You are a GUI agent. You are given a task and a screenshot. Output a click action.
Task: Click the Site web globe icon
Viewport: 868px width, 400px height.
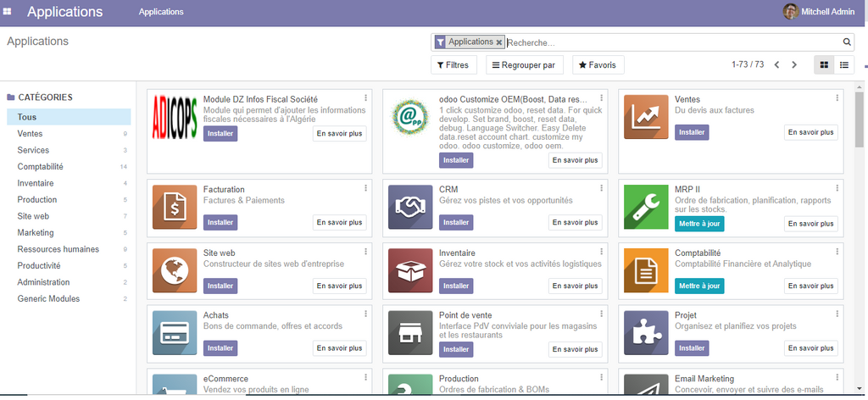coord(175,271)
